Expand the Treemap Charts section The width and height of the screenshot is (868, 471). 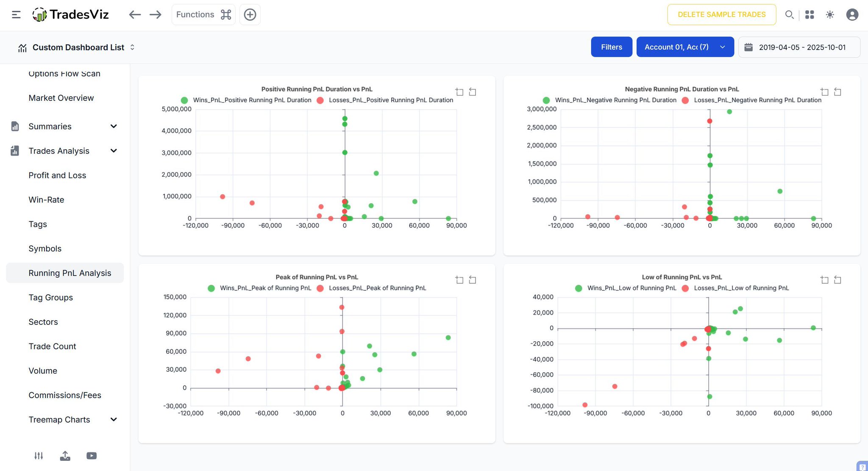114,420
